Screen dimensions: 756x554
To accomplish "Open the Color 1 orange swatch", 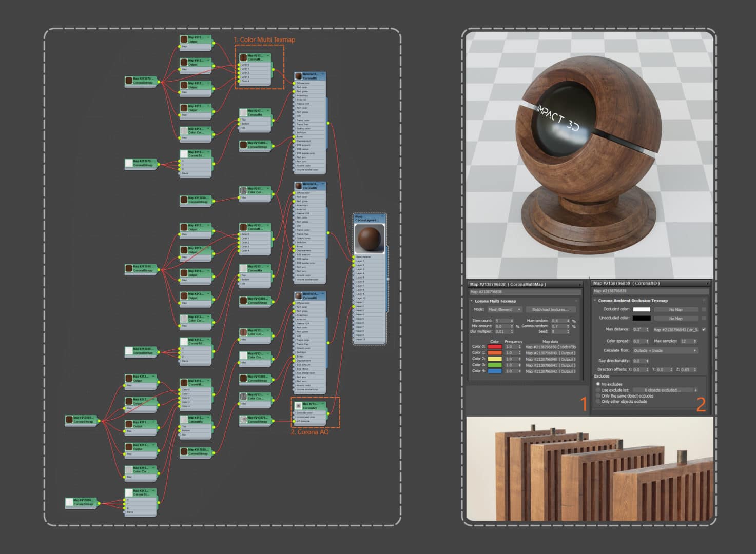I will click(x=495, y=353).
